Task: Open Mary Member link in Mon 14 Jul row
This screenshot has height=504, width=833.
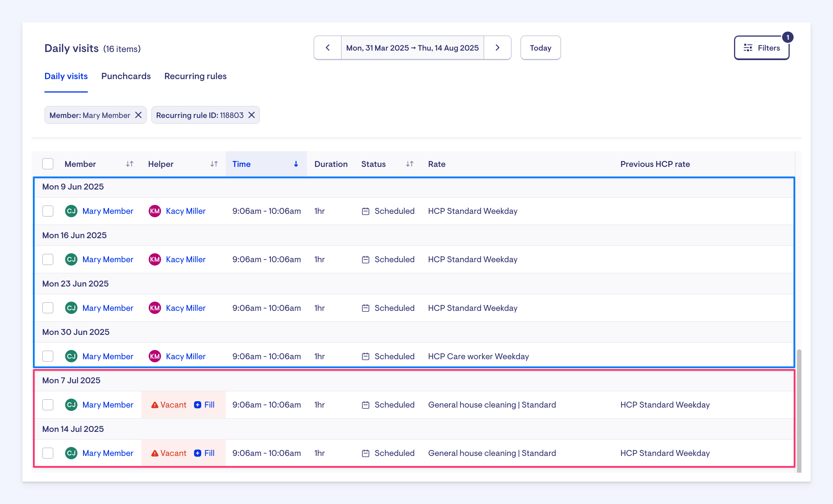Action: point(108,453)
